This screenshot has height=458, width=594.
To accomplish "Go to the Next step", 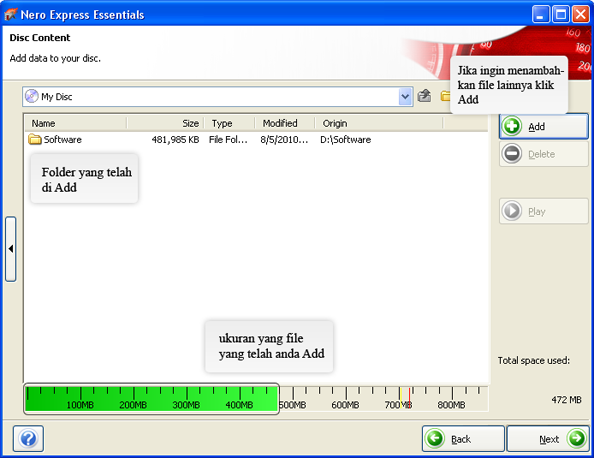I will [548, 439].
